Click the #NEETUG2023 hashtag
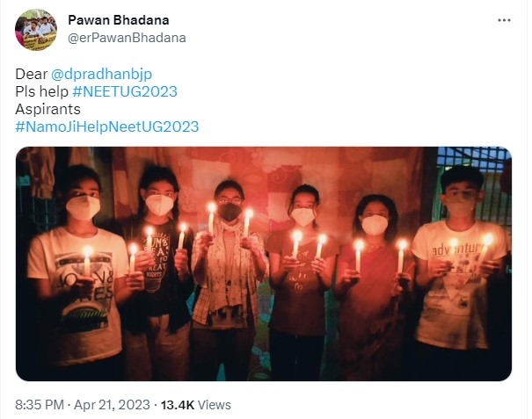 tap(125, 91)
